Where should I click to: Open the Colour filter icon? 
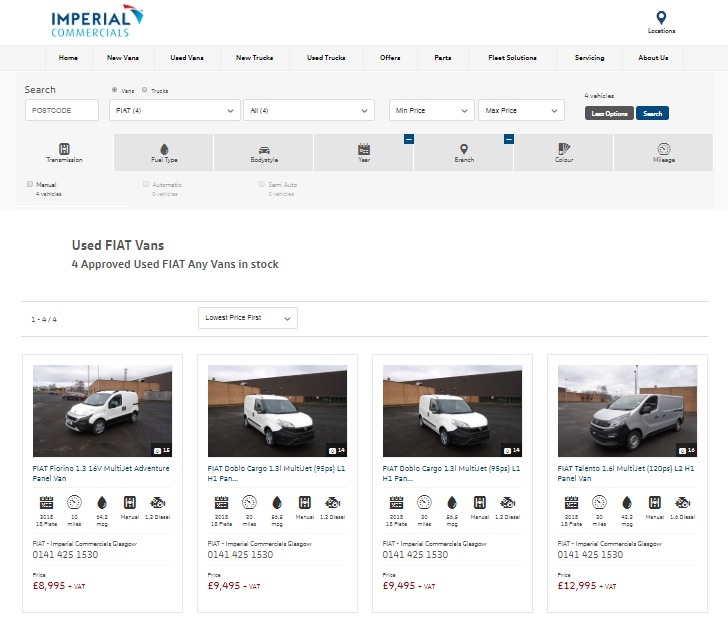tap(564, 148)
